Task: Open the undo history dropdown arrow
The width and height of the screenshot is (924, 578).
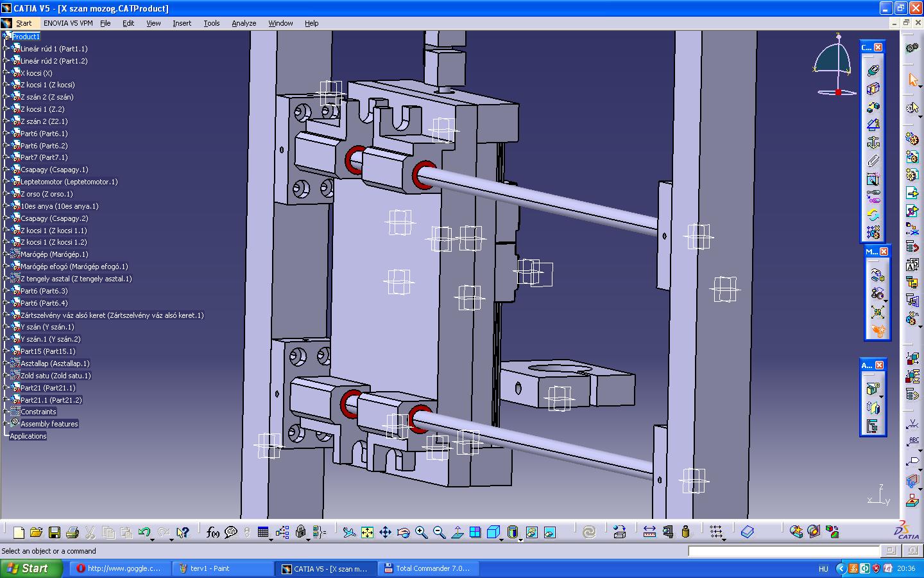Action: (x=153, y=538)
